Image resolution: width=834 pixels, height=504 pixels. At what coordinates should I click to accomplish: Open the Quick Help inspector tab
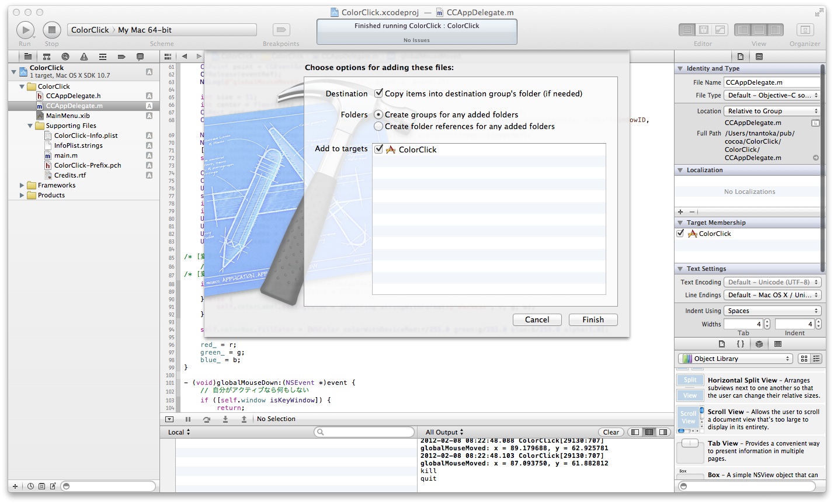[x=759, y=57]
